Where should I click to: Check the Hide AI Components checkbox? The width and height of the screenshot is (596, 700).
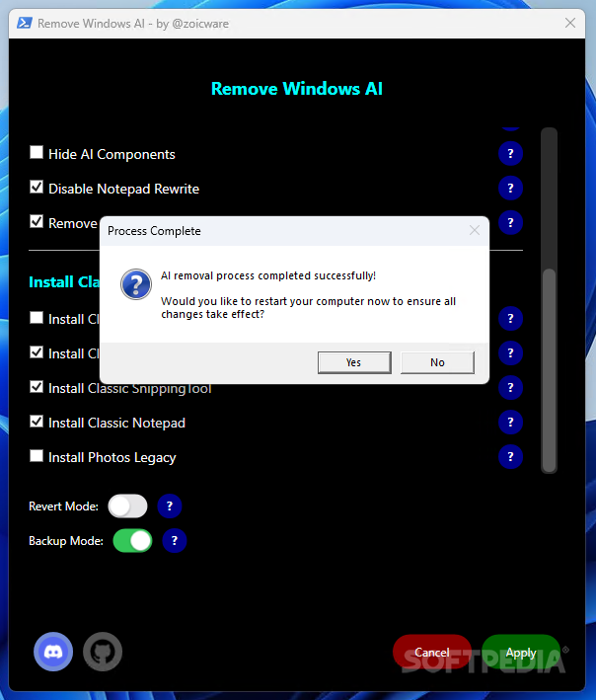pyautogui.click(x=37, y=152)
